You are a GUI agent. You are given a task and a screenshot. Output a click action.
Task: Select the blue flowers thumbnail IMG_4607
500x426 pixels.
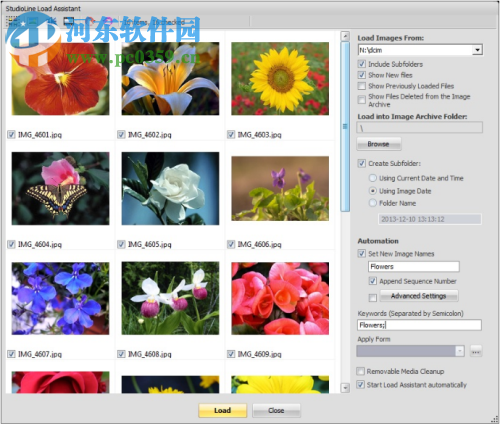(x=60, y=298)
